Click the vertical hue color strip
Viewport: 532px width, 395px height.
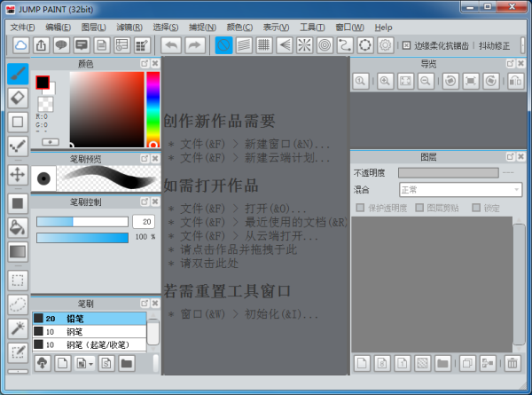153,108
